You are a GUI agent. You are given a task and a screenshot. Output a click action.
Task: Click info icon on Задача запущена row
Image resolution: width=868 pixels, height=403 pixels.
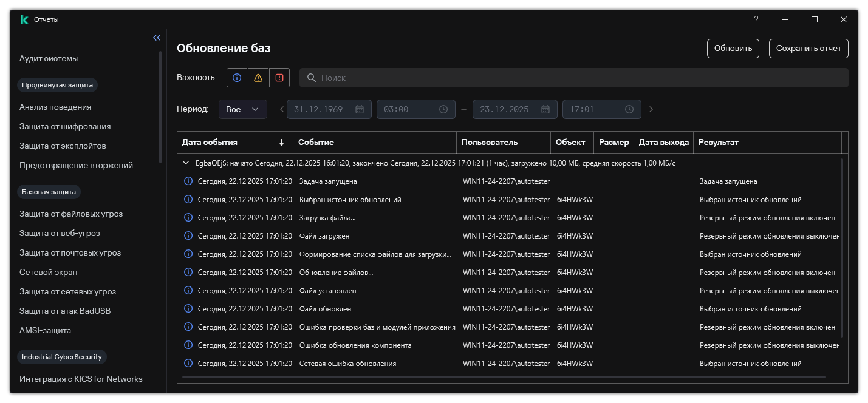point(188,181)
